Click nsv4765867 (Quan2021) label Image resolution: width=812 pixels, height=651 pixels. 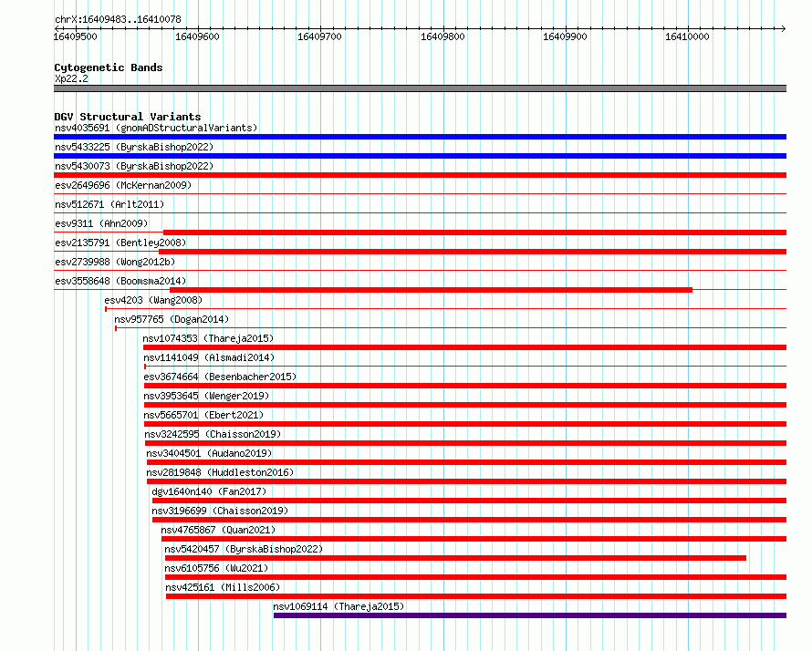click(x=218, y=530)
